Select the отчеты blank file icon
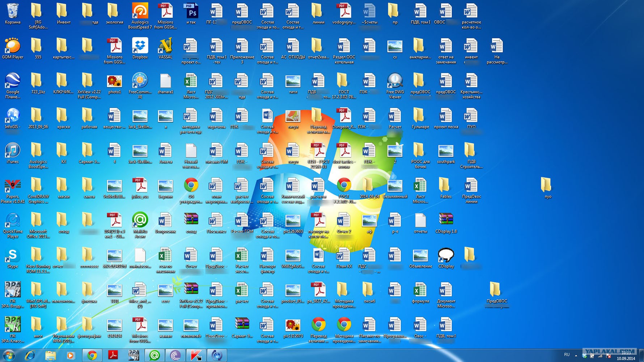The height and width of the screenshot is (362, 644). pos(420,223)
